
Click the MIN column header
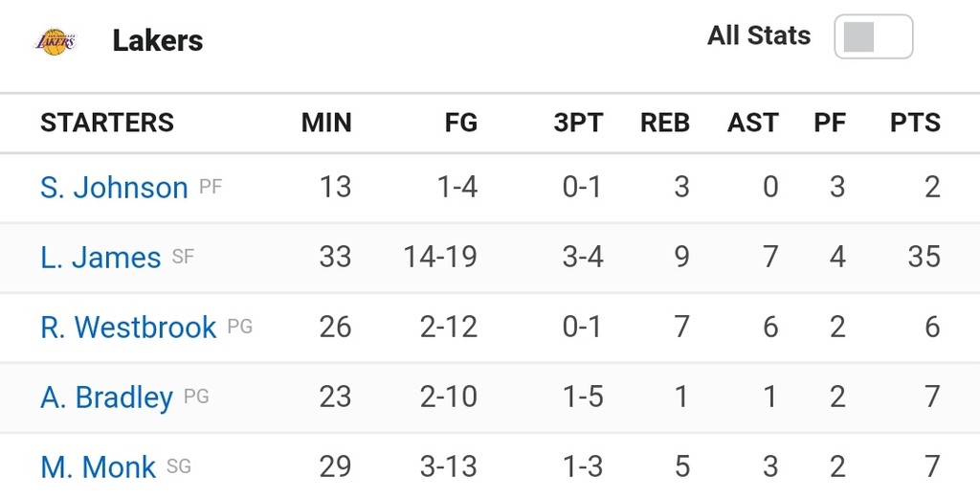coord(326,123)
